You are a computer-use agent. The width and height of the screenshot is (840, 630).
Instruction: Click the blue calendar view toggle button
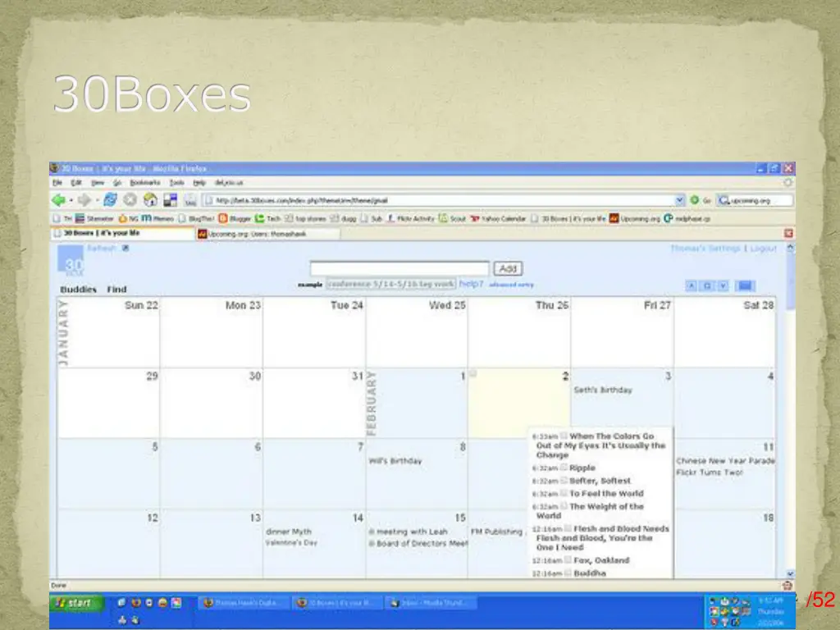pos(745,285)
